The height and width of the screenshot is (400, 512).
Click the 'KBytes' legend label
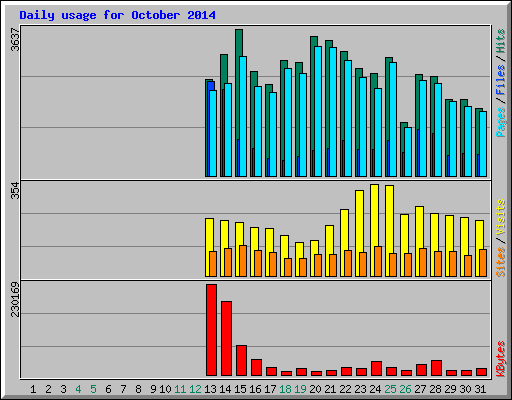[501, 359]
